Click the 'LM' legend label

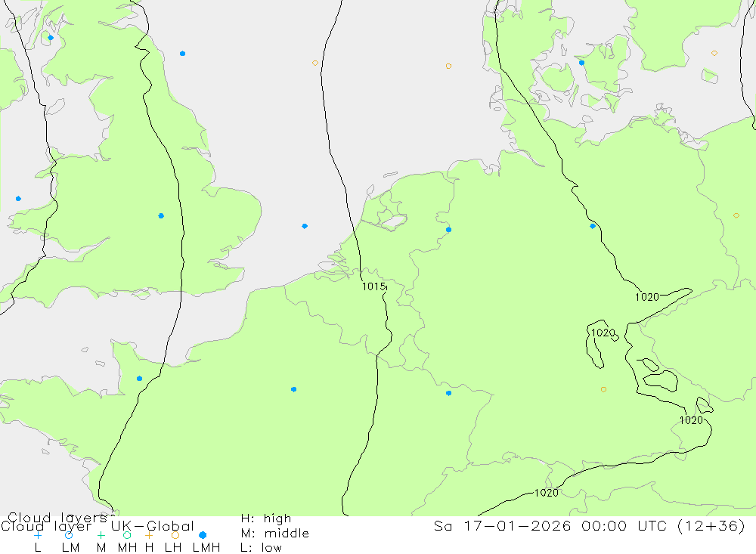point(71,548)
